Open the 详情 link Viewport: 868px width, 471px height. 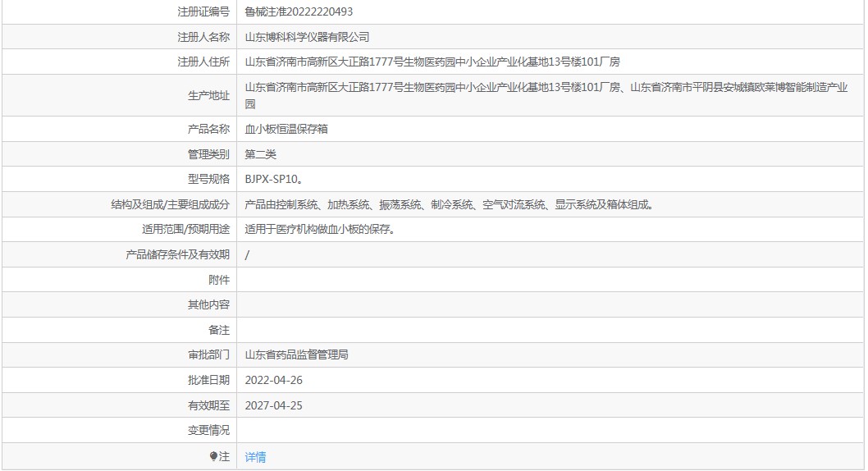coord(255,457)
